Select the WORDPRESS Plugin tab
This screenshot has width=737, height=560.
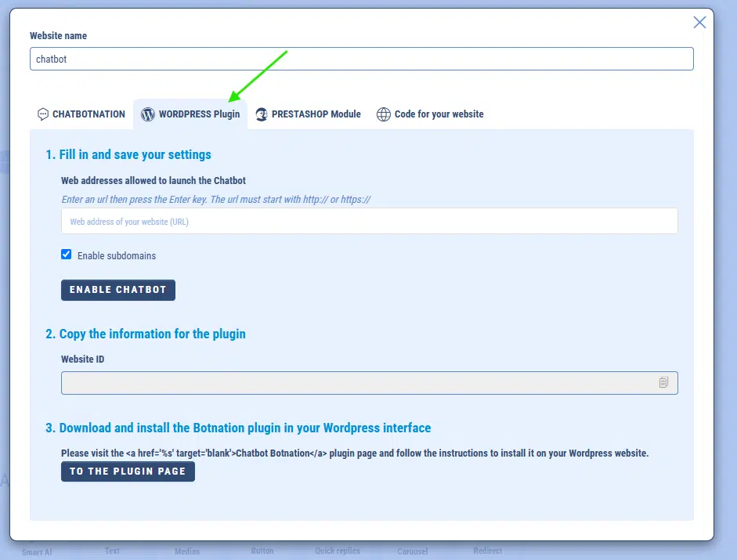(199, 114)
